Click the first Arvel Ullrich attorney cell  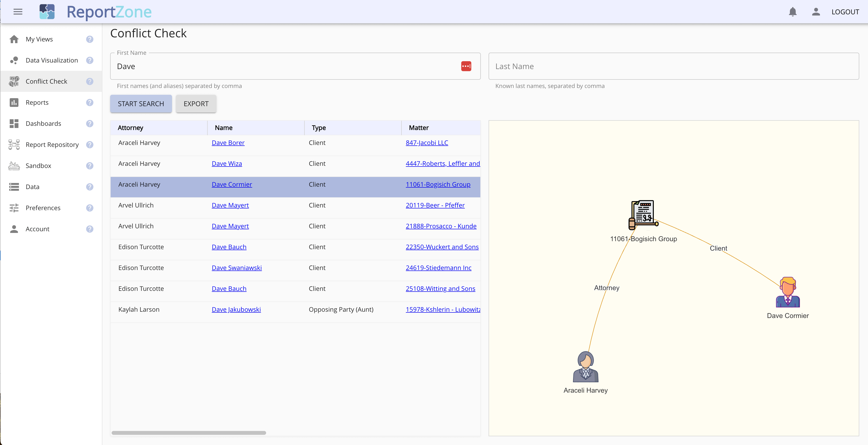[136, 205]
